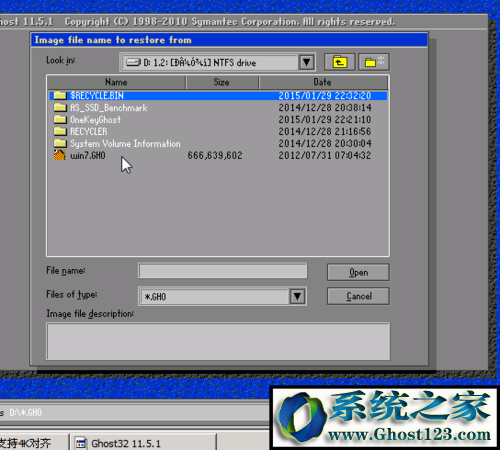Screen dimensions: 500x450
Task: Click the Image file description text area
Action: click(218, 341)
